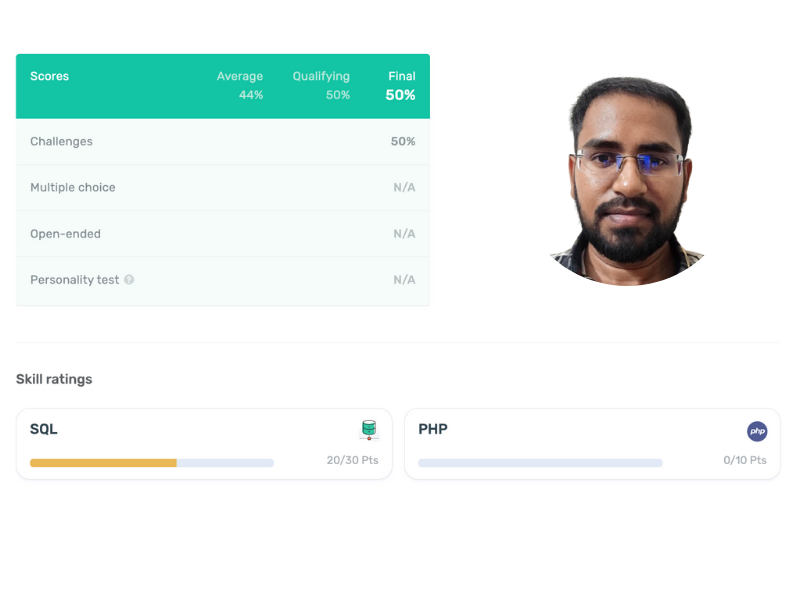Click the 0/10 Pts PHP label

point(745,460)
